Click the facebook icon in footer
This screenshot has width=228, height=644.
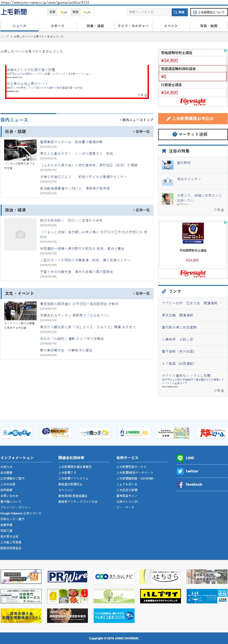pos(180,484)
